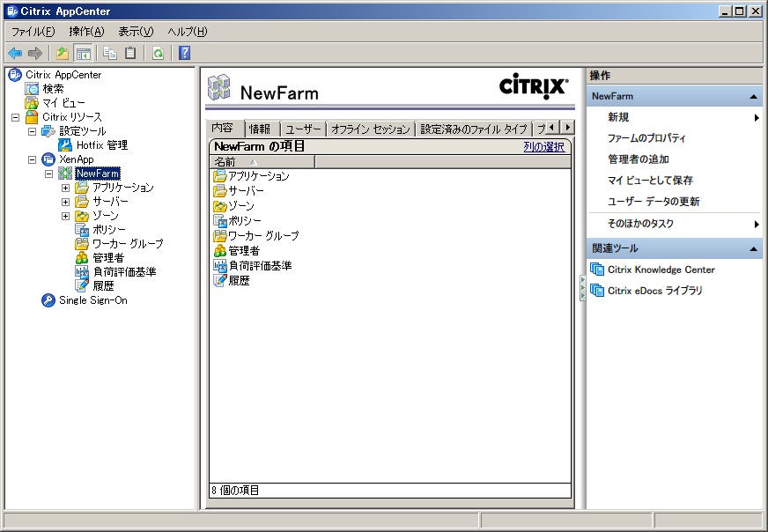
Task: Sort the list by 名前 column header
Action: [261, 162]
